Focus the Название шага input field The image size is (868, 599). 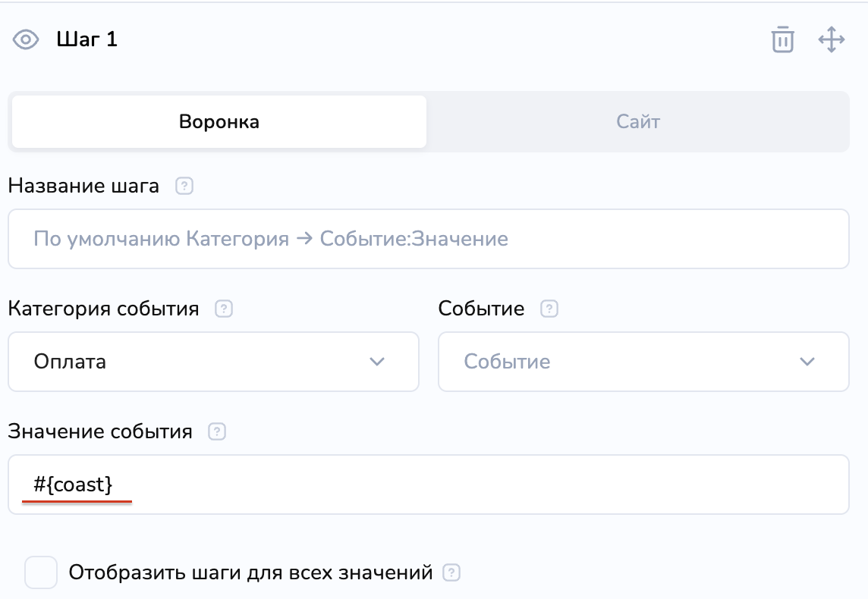pos(428,240)
